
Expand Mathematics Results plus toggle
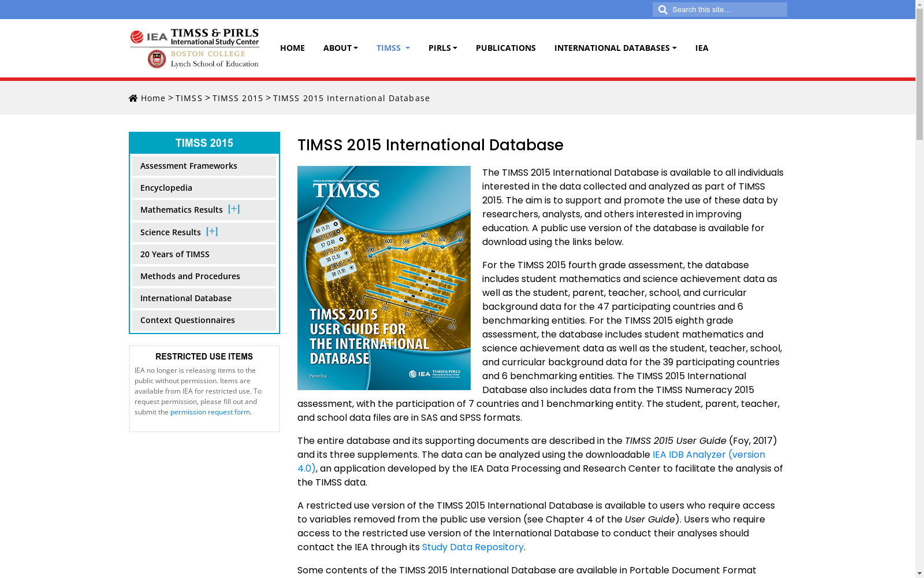coord(234,209)
